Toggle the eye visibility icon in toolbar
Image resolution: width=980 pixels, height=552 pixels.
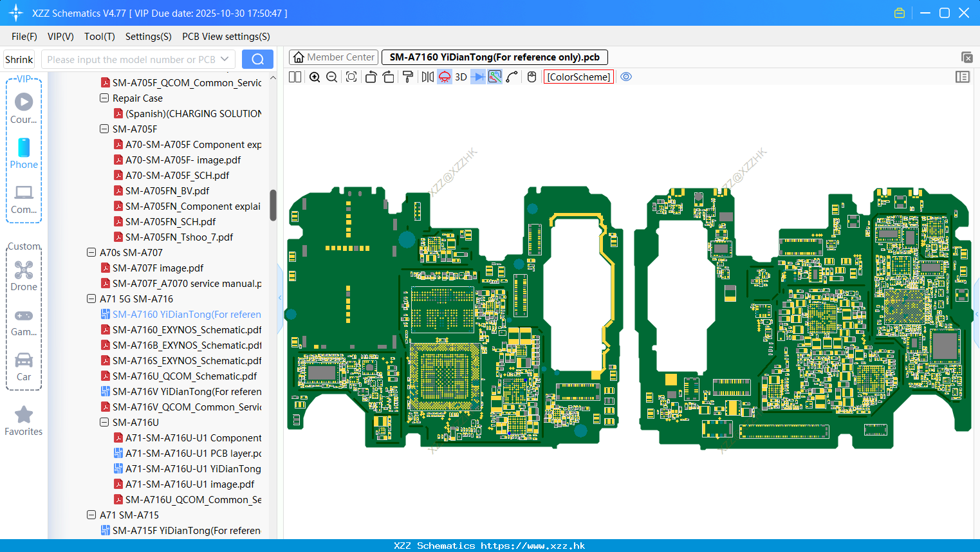tap(626, 77)
